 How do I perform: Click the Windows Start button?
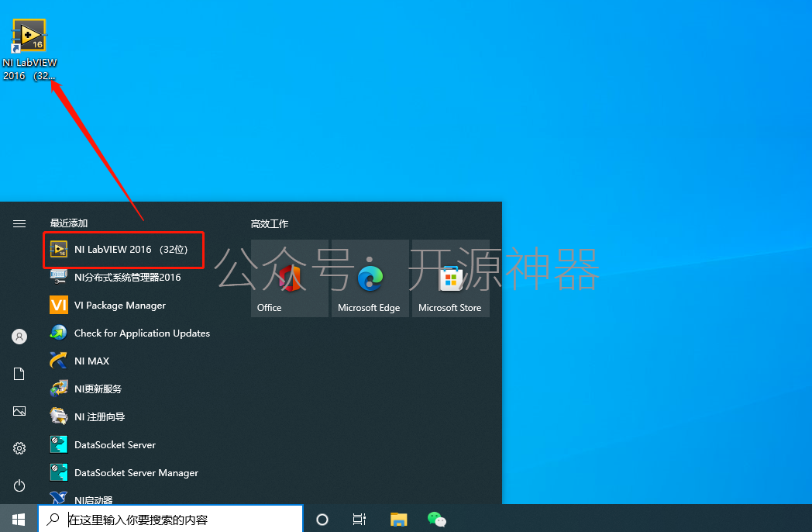(x=19, y=519)
